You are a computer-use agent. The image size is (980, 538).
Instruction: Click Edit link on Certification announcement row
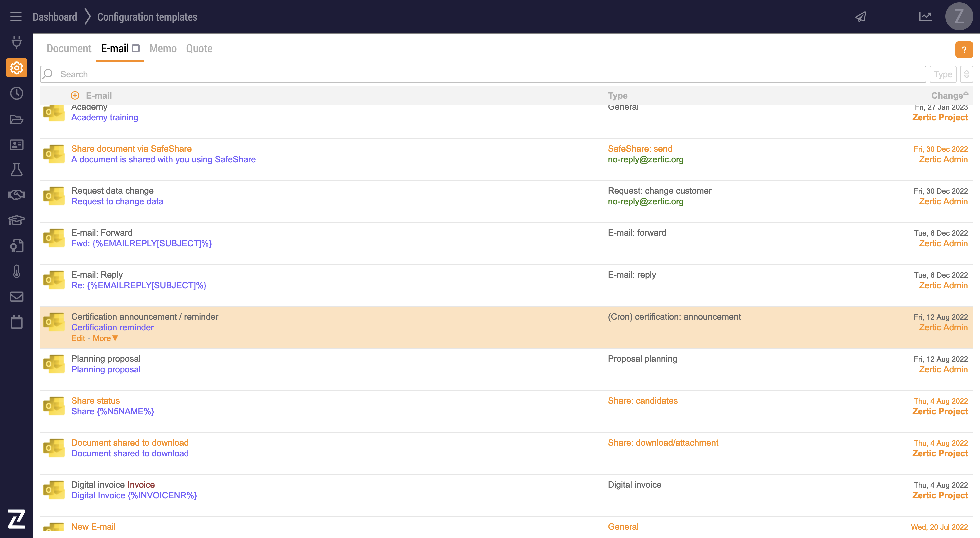(78, 338)
